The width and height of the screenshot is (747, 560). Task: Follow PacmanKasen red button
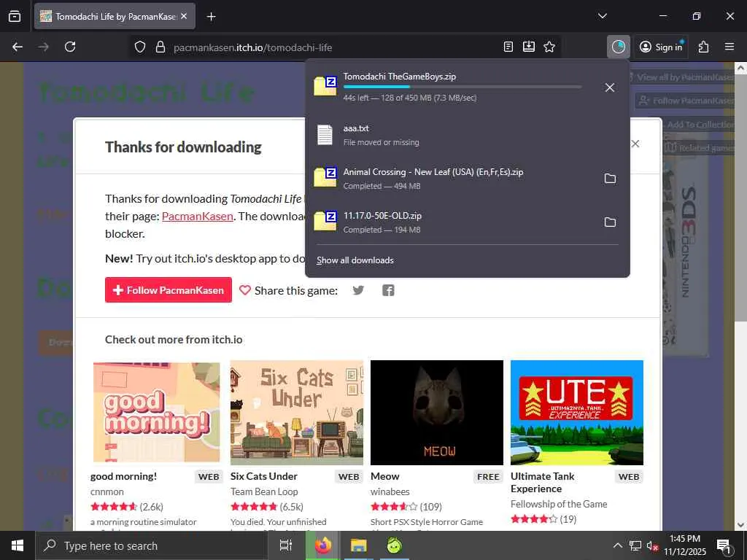coord(169,290)
